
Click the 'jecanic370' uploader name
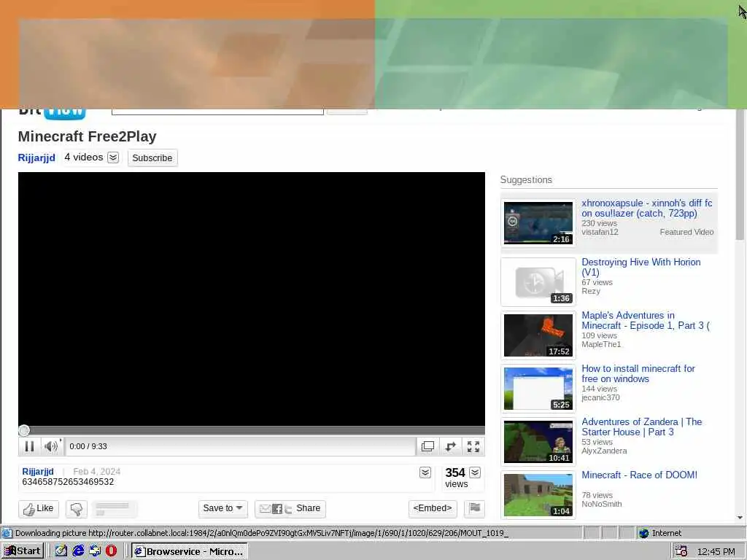[x=601, y=397]
